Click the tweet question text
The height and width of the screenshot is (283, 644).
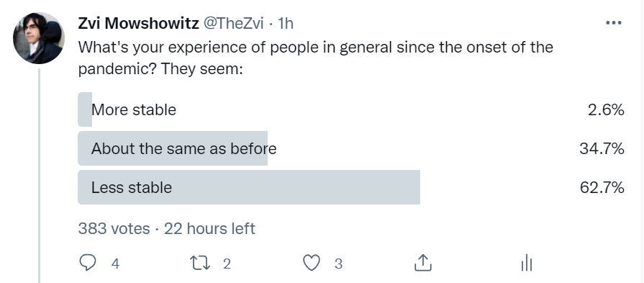(315, 58)
